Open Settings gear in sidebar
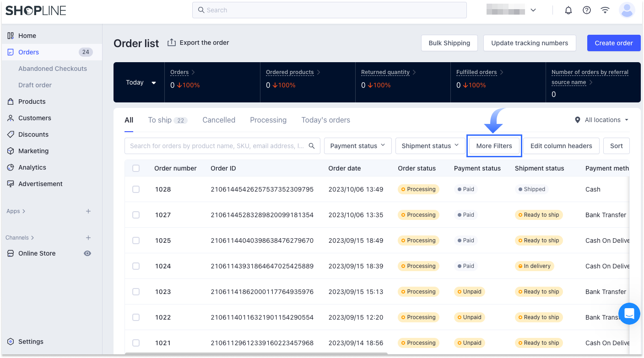This screenshot has width=644, height=358. pyautogui.click(x=11, y=342)
